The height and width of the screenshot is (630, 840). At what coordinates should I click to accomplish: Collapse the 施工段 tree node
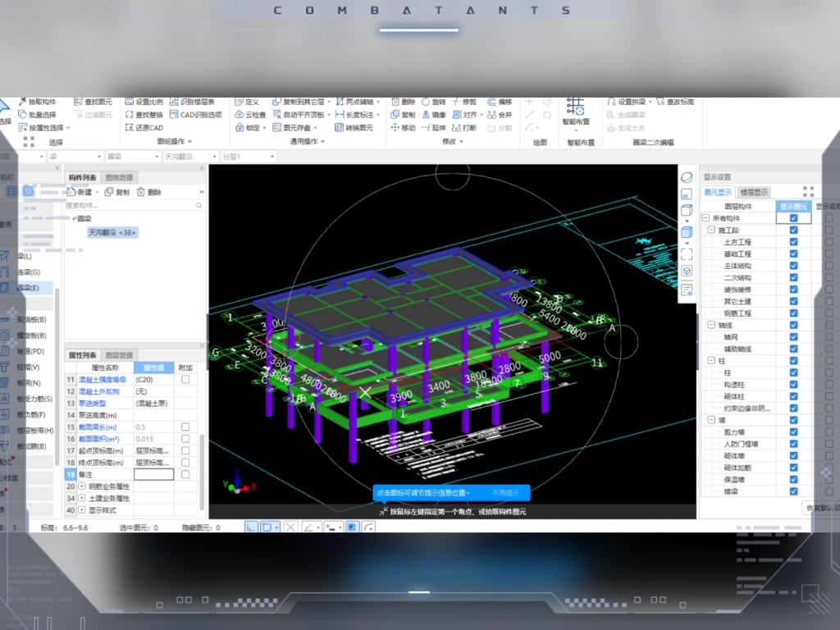(711, 230)
